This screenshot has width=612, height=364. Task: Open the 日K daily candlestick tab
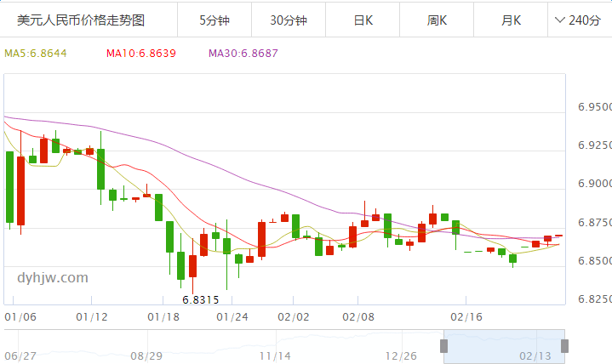(x=363, y=20)
